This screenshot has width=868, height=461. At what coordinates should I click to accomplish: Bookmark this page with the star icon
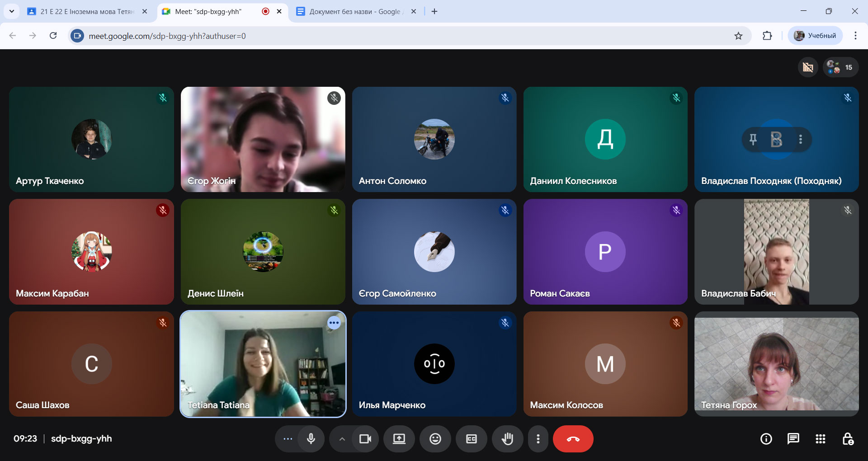click(x=738, y=36)
